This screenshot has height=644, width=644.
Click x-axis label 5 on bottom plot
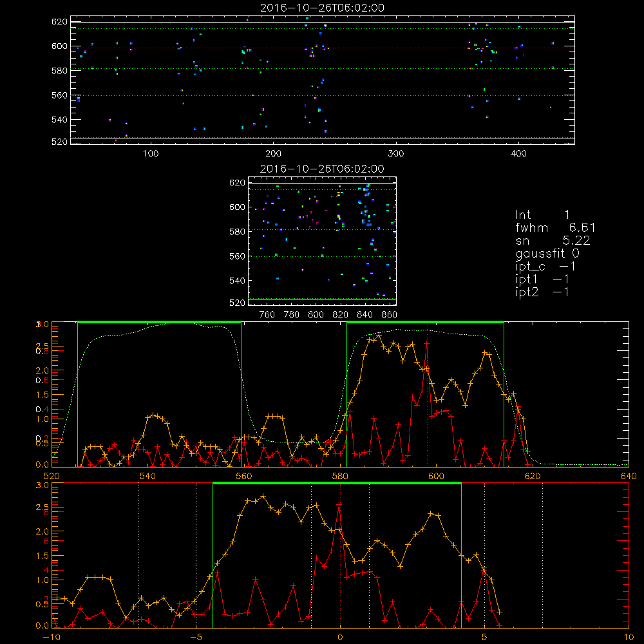[484, 637]
